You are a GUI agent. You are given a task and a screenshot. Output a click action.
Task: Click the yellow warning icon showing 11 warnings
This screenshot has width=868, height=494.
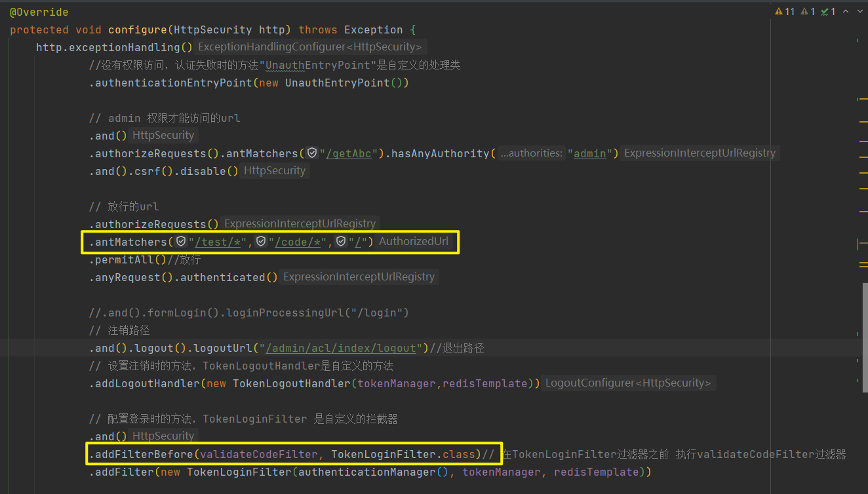[779, 12]
